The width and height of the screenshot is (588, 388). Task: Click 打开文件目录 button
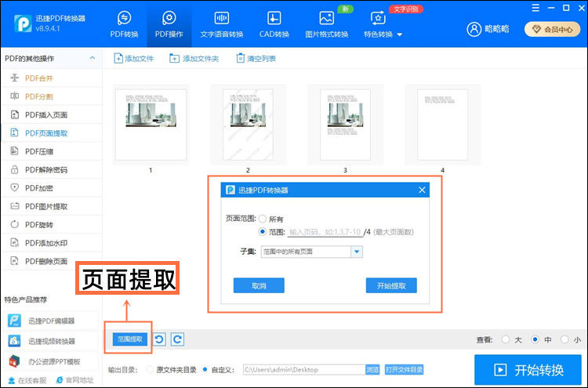coord(404,370)
